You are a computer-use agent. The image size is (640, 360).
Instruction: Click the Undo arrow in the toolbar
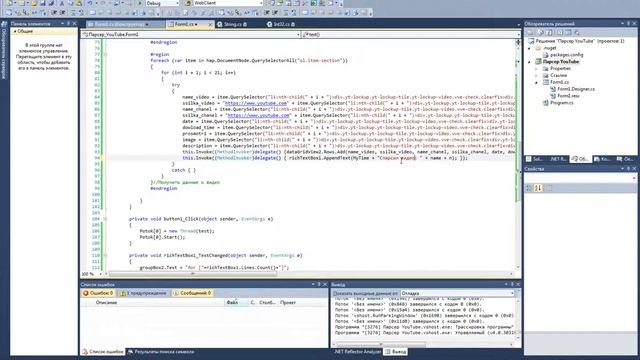[x=89, y=3]
